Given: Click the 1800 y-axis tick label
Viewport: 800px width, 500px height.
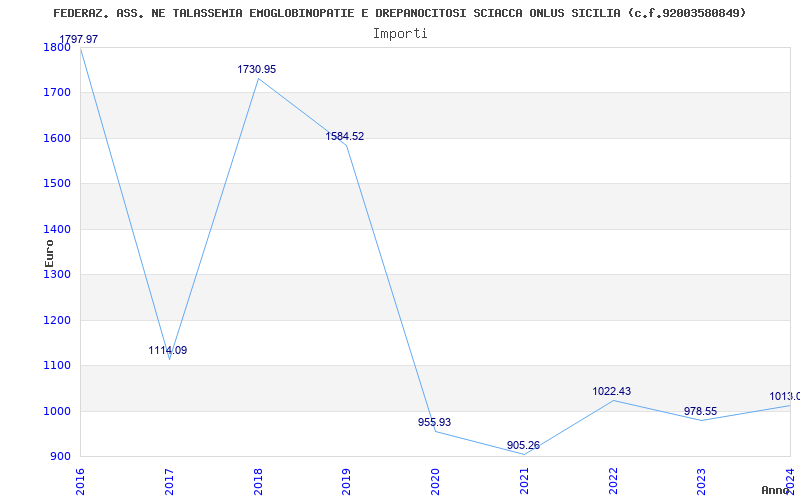Looking at the screenshot, I should click(57, 47).
